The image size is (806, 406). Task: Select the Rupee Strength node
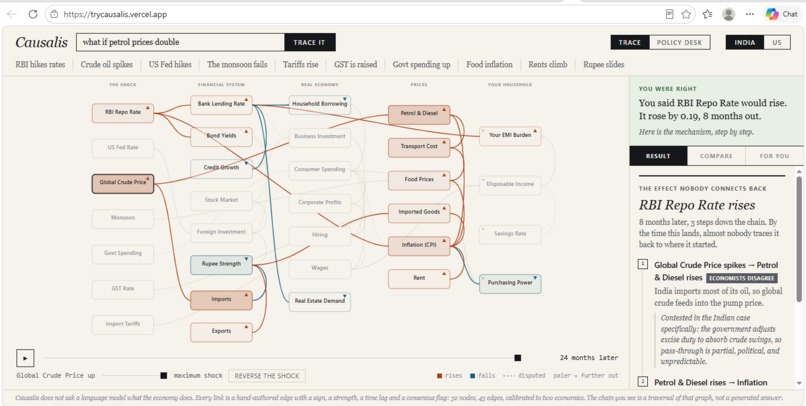click(x=221, y=265)
